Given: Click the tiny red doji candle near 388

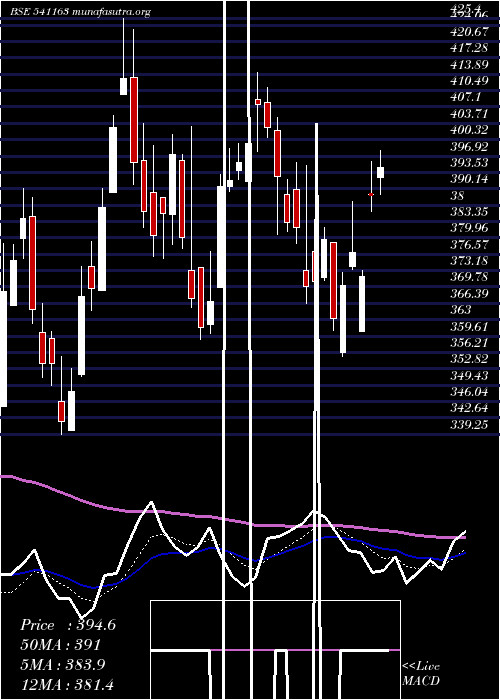Looking at the screenshot, I should coord(371,195).
